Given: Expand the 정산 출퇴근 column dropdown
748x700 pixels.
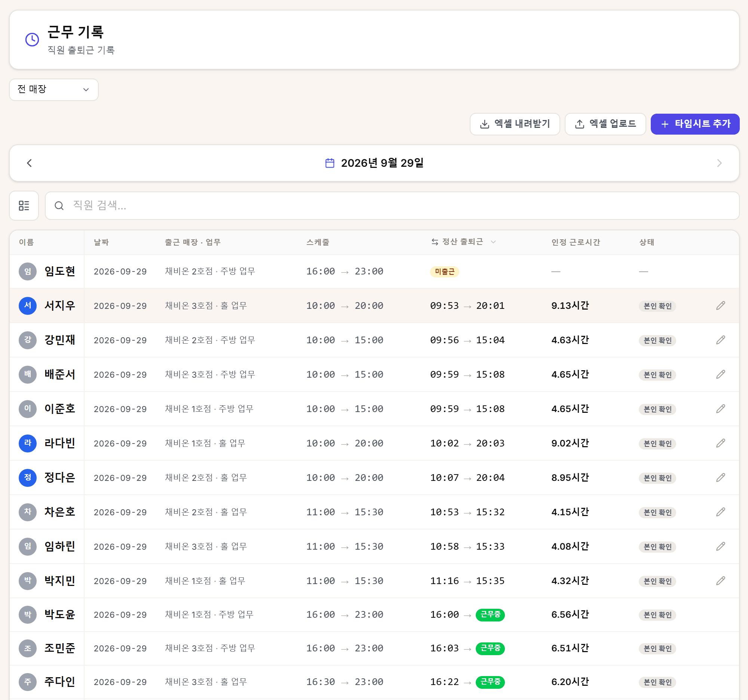Looking at the screenshot, I should point(493,242).
